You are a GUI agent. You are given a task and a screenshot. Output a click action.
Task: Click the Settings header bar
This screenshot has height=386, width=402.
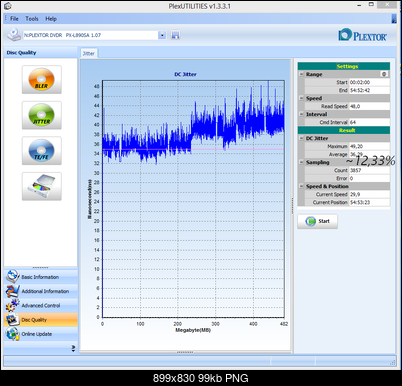pos(344,66)
